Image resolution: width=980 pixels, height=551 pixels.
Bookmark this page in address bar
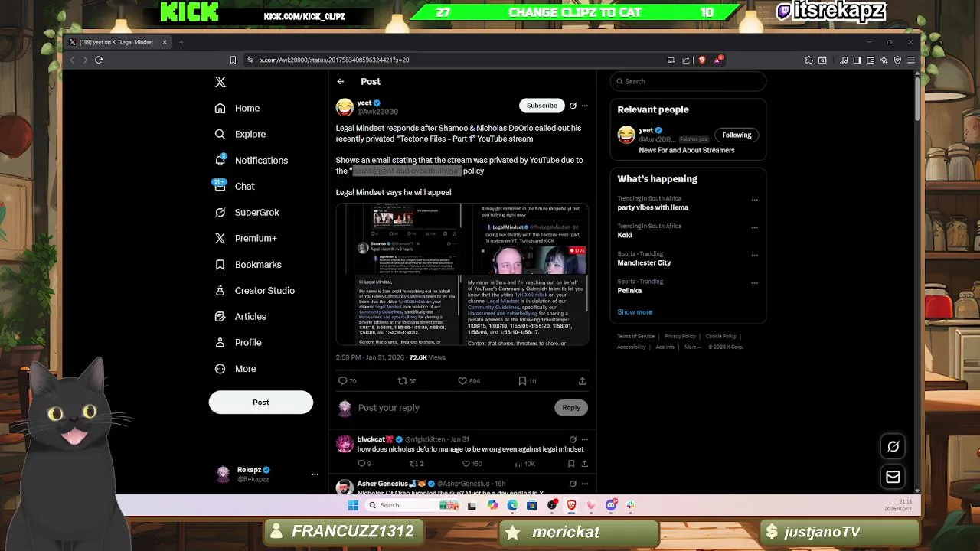pos(233,60)
